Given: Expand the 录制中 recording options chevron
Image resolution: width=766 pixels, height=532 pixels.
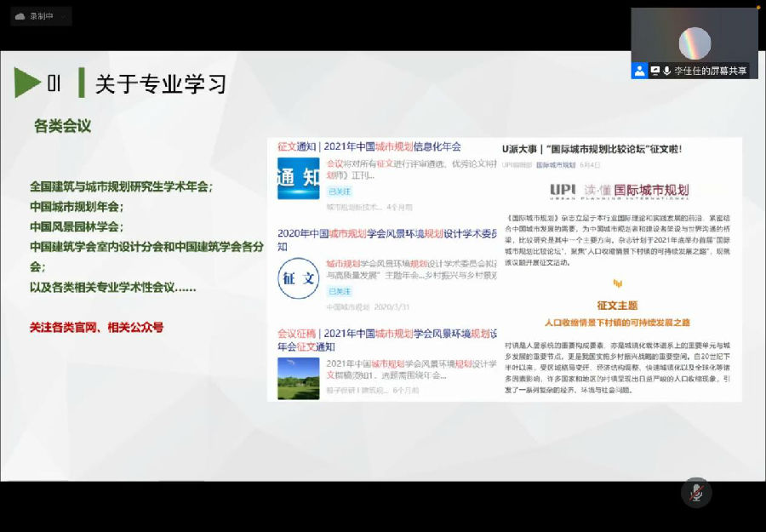Looking at the screenshot, I should 64,15.
